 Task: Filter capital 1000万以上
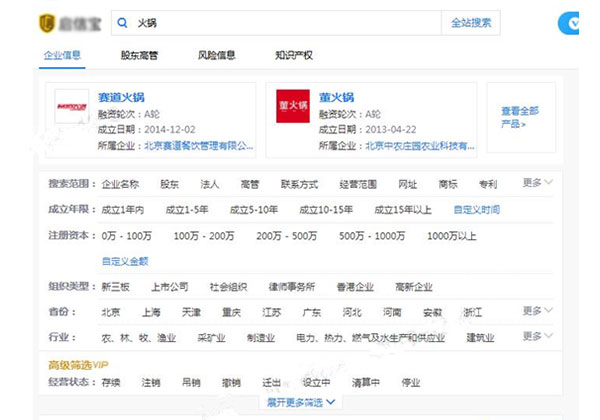pyautogui.click(x=452, y=236)
